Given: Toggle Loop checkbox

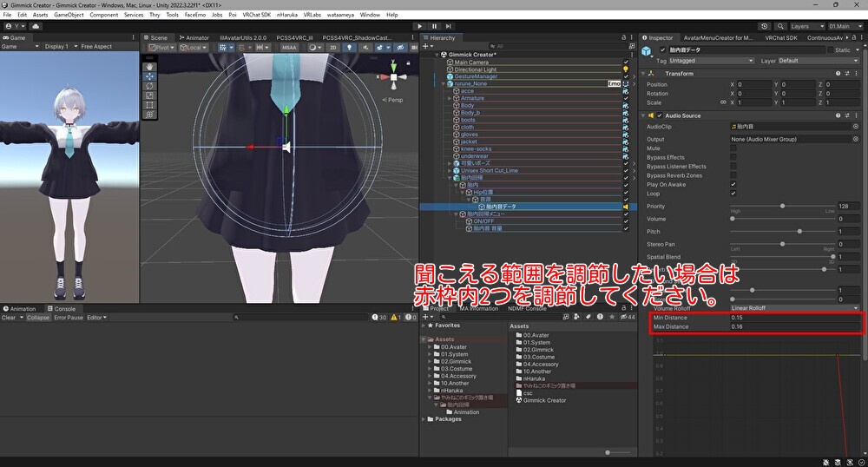Looking at the screenshot, I should (x=733, y=193).
